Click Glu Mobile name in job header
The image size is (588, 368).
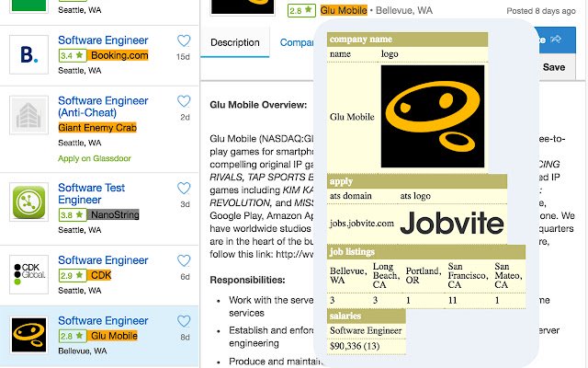point(344,10)
